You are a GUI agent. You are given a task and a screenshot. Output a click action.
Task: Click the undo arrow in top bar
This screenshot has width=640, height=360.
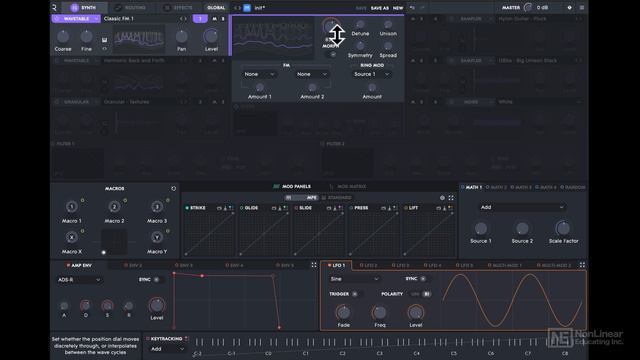[412, 7]
